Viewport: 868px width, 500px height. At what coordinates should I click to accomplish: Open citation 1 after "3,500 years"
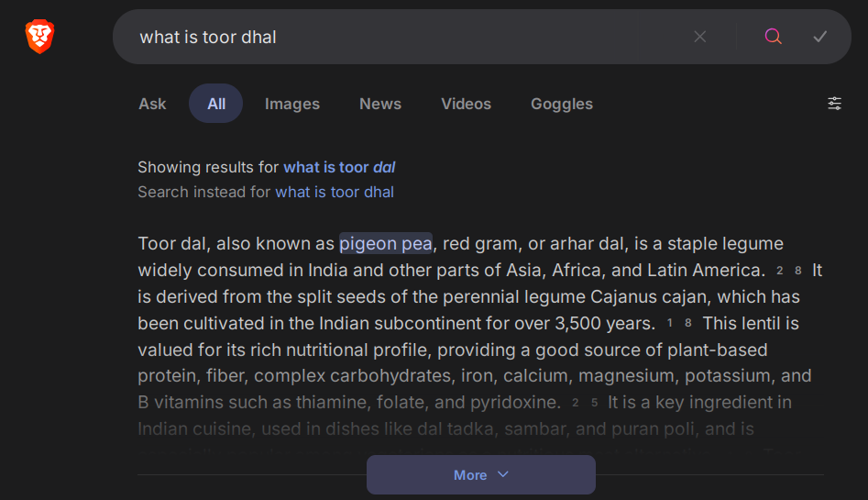670,324
